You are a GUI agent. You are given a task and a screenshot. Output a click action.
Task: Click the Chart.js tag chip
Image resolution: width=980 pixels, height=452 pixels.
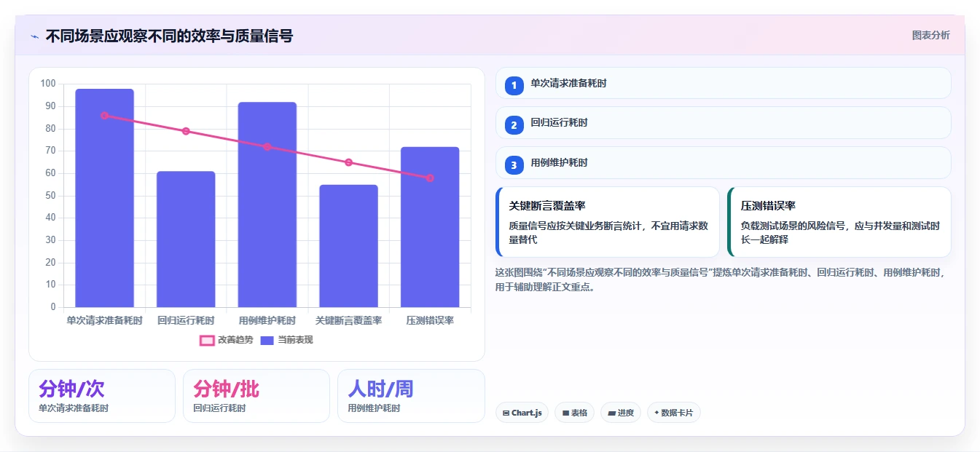pyautogui.click(x=522, y=413)
